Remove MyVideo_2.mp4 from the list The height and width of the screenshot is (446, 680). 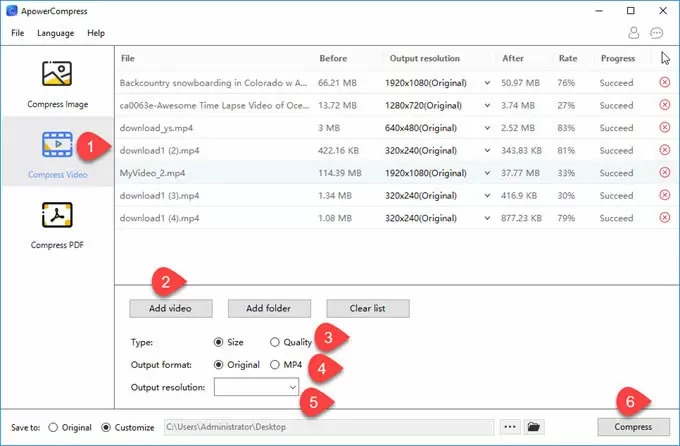click(x=664, y=172)
